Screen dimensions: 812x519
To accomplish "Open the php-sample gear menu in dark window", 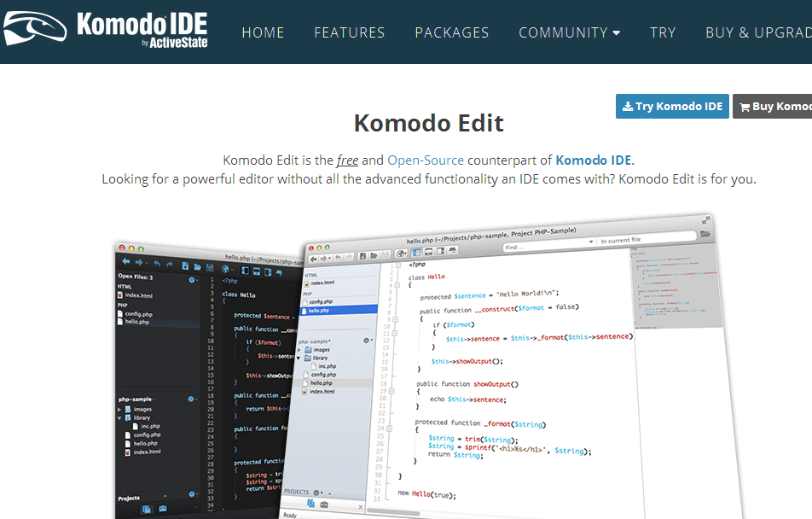I will 192,399.
